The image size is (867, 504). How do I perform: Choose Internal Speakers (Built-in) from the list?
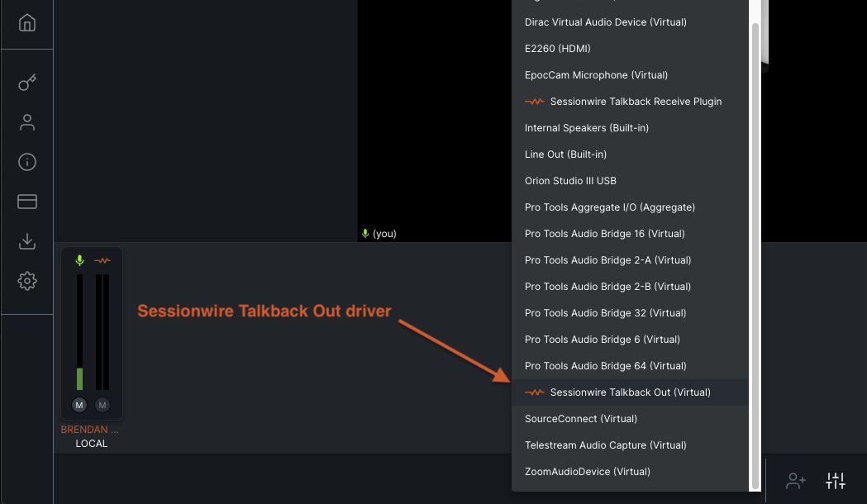tap(587, 127)
